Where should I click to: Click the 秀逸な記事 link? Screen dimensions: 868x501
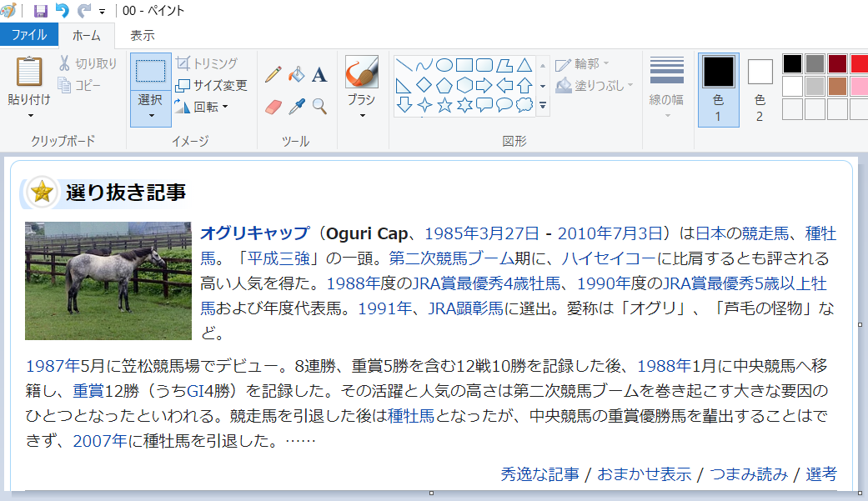tap(539, 474)
